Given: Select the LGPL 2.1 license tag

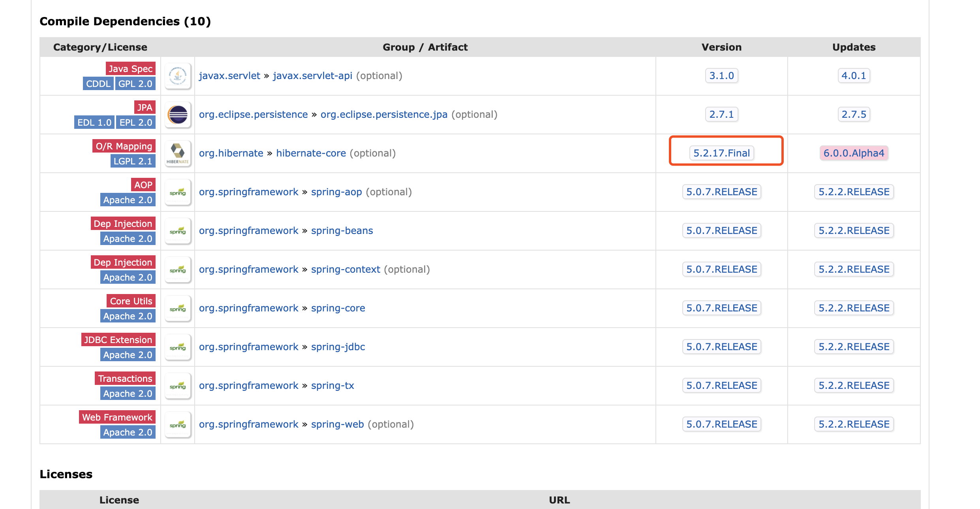Looking at the screenshot, I should tap(133, 161).
